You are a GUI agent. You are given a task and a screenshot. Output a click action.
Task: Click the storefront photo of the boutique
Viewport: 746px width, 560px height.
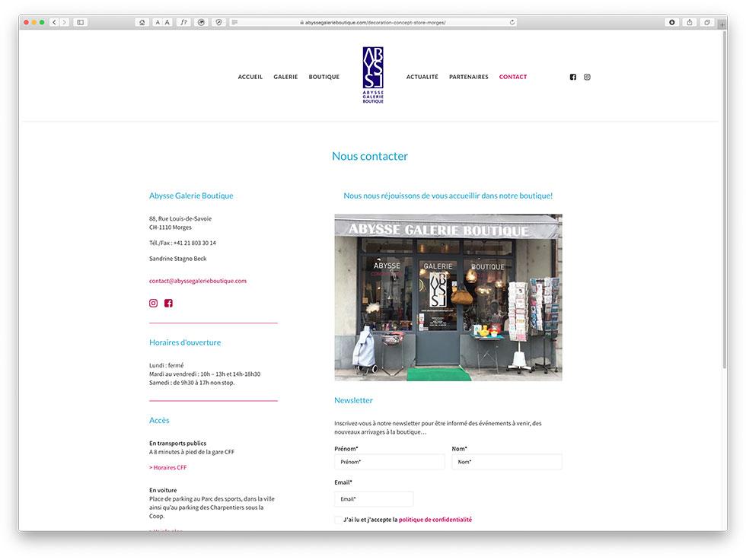(448, 297)
